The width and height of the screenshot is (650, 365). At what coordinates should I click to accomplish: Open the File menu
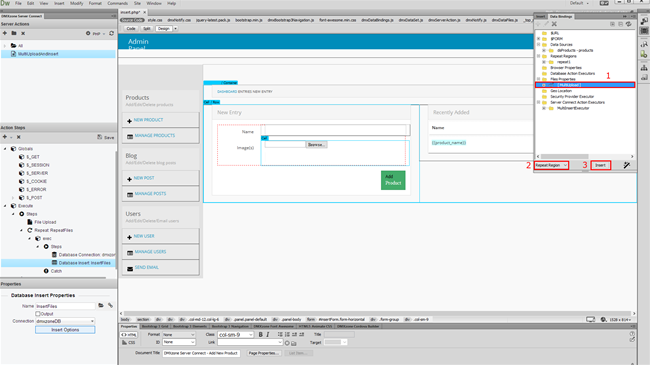(18, 3)
